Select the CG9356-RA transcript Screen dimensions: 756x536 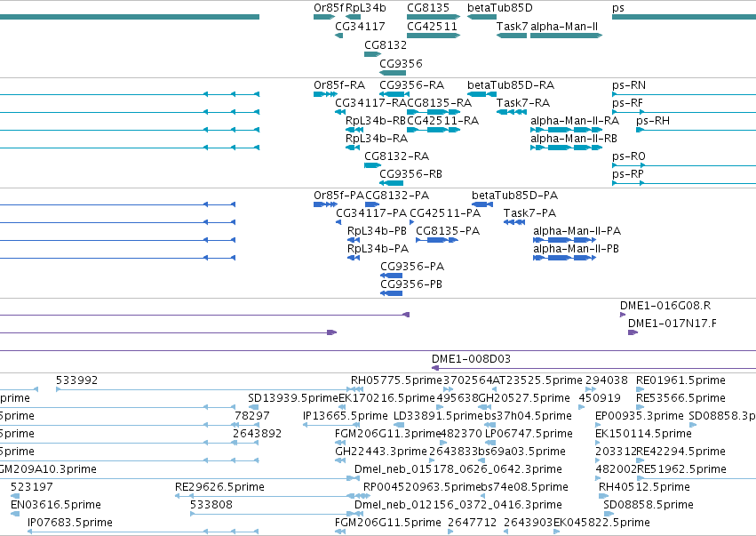point(394,94)
